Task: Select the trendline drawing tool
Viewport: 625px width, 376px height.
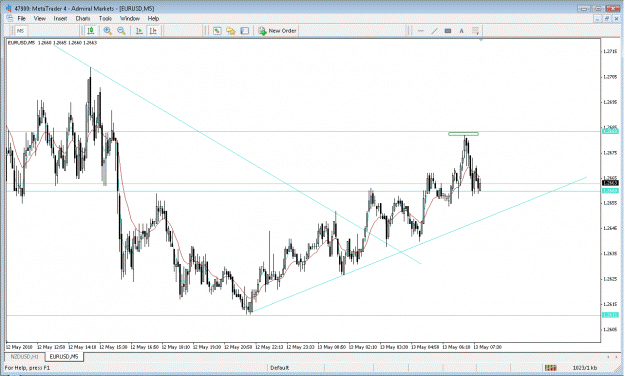Action: (434, 31)
